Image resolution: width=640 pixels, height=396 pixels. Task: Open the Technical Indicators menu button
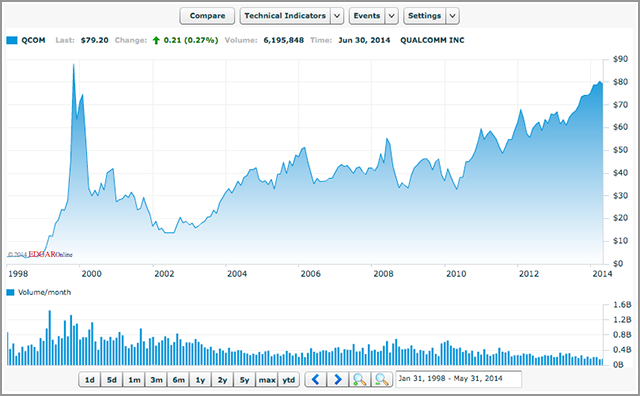pyautogui.click(x=285, y=16)
